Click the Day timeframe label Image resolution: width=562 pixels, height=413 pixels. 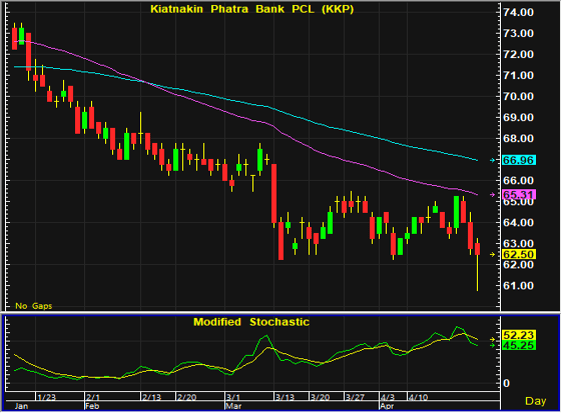[x=535, y=401]
